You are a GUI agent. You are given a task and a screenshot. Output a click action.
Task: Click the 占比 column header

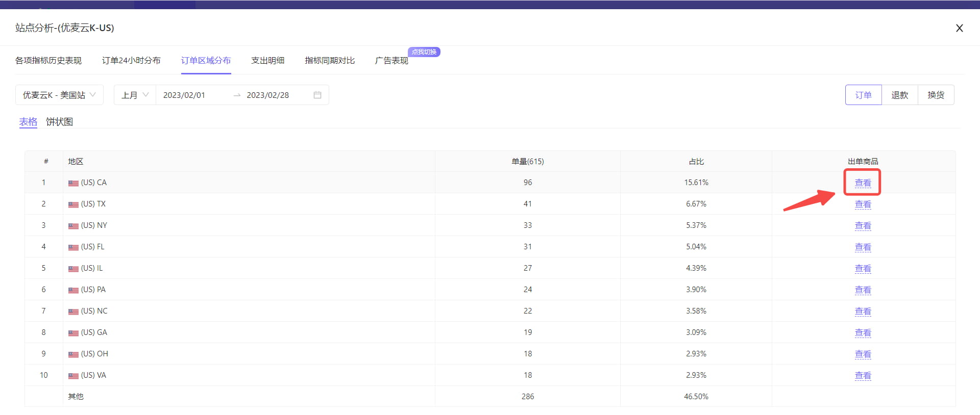[x=696, y=162]
